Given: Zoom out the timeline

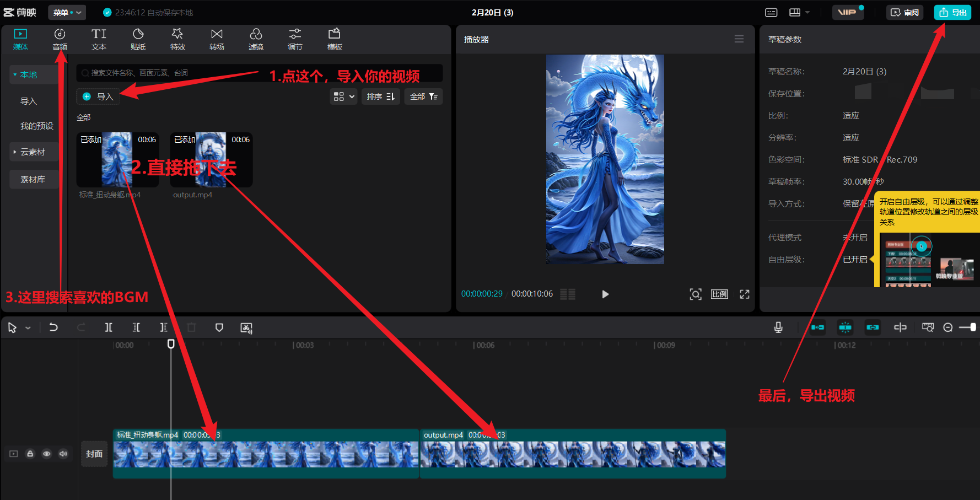Looking at the screenshot, I should point(948,327).
